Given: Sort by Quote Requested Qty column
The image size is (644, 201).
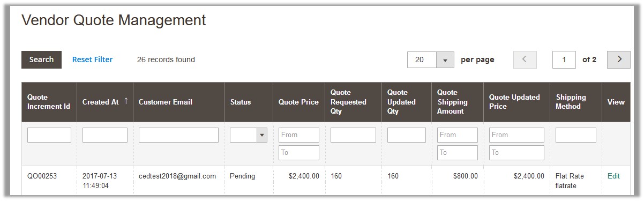Looking at the screenshot, I should point(353,102).
